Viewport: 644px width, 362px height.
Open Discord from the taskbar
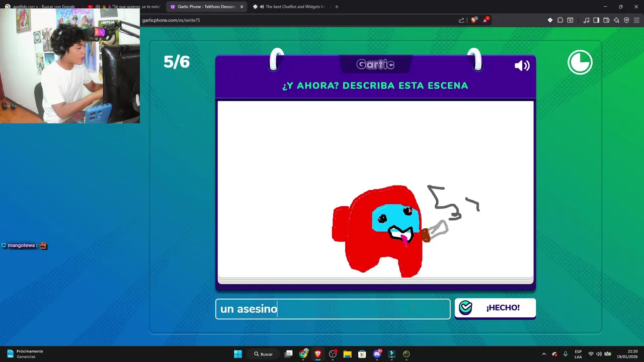(x=377, y=354)
